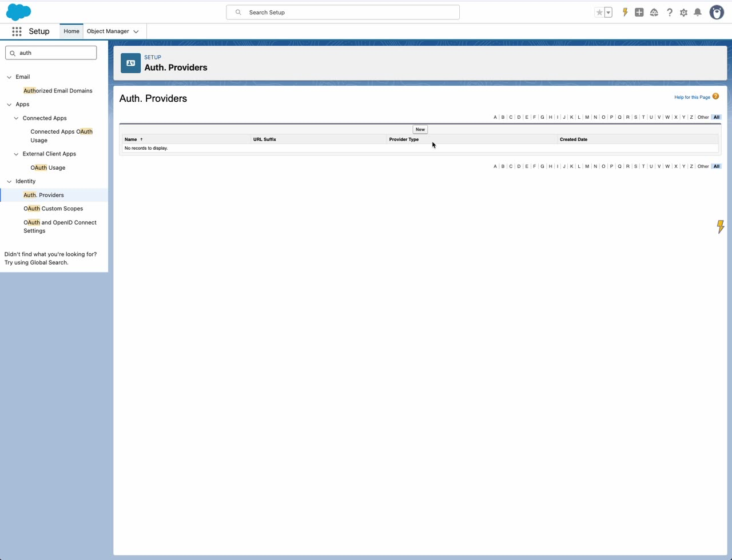The image size is (732, 560).
Task: Switch to the Object Manager tab
Action: click(108, 31)
